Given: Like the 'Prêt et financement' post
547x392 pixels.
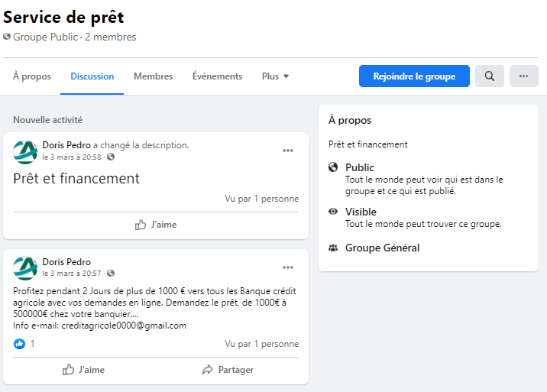Looking at the screenshot, I should pyautogui.click(x=156, y=225).
